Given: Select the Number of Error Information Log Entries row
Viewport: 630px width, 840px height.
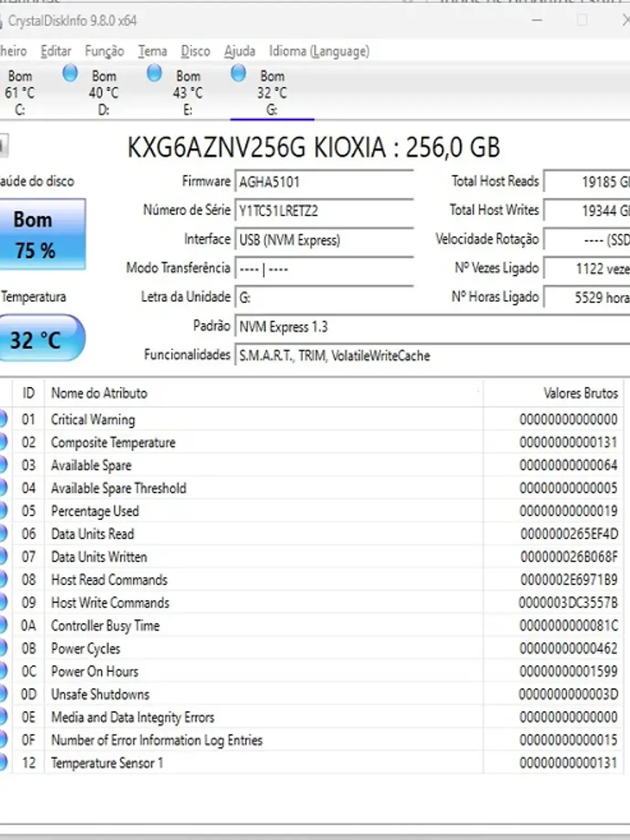Looking at the screenshot, I should tap(312, 740).
